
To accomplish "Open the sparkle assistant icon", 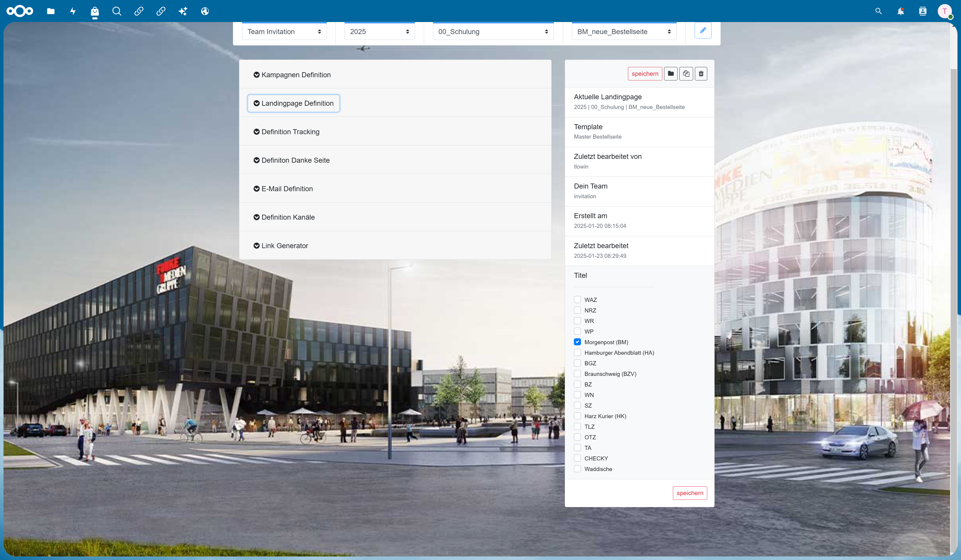I will 183,11.
